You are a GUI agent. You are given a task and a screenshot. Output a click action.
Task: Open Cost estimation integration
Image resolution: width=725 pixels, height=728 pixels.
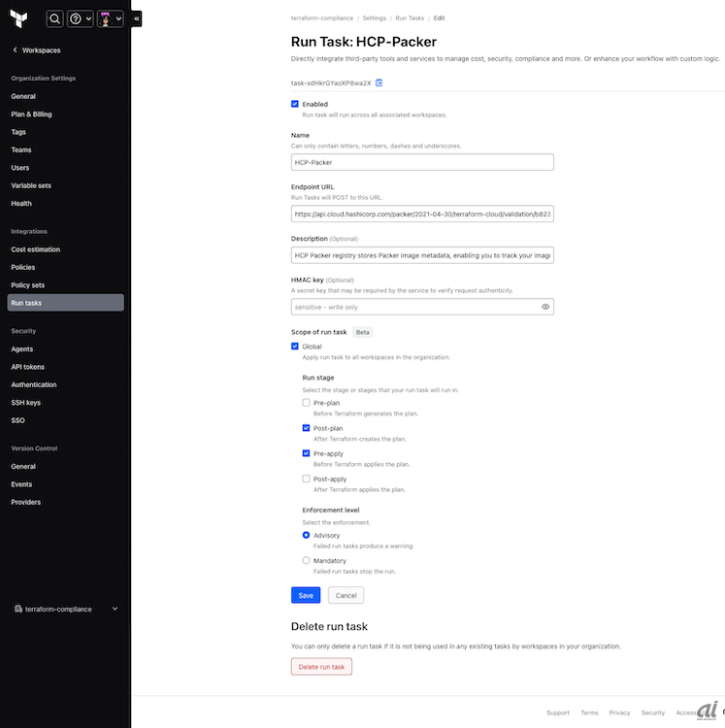click(36, 249)
